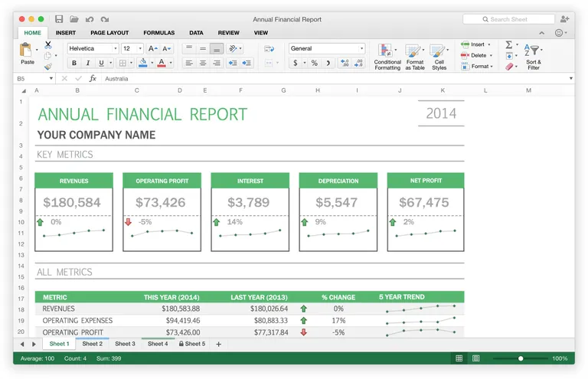Undo the last action
588x379 pixels.
(90, 19)
